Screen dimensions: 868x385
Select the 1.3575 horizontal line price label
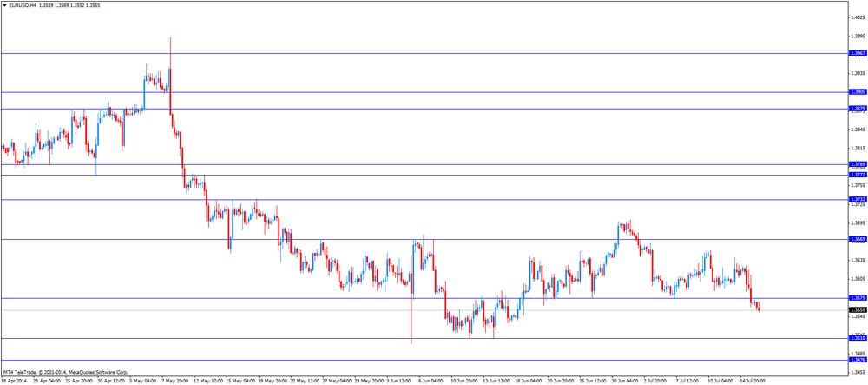(x=858, y=298)
